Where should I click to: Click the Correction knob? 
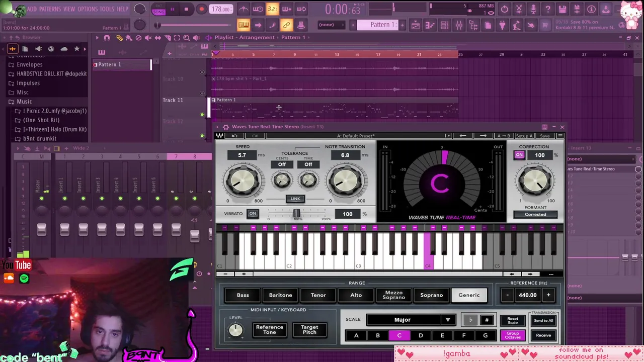coord(535,182)
